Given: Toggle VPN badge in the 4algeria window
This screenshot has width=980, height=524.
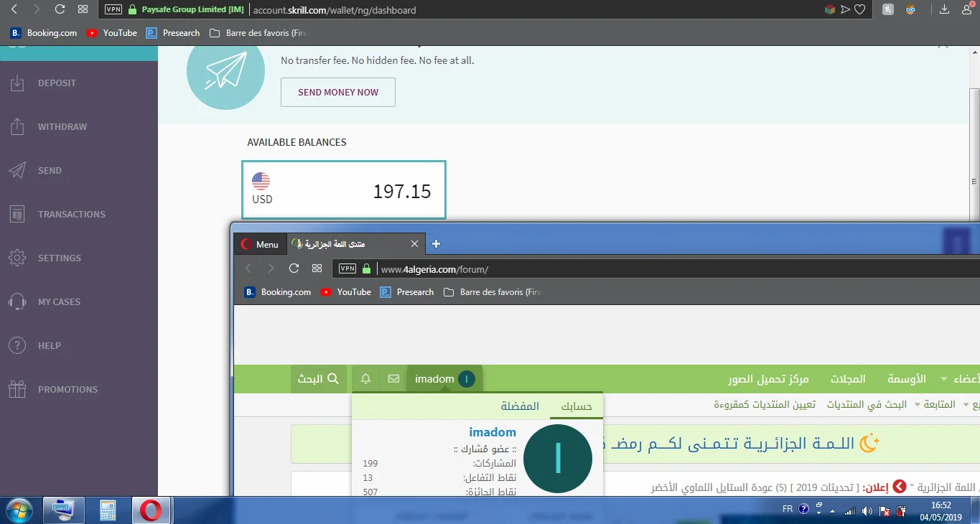Looking at the screenshot, I should 347,269.
